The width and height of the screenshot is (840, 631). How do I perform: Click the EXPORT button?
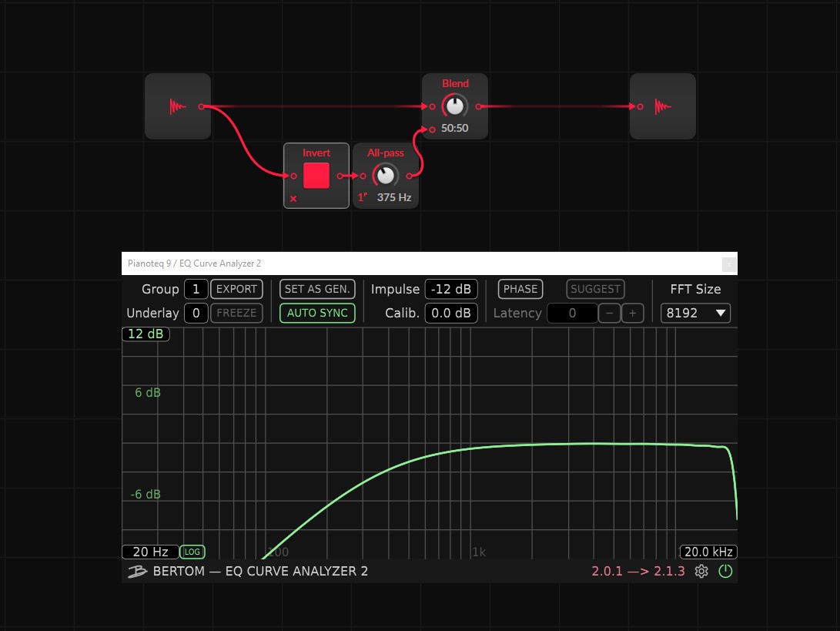coord(236,289)
